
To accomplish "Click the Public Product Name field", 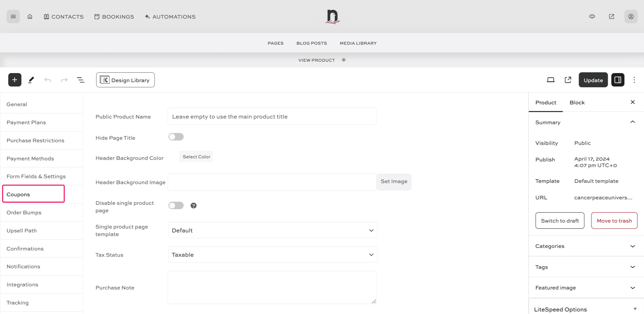I will coord(272,116).
